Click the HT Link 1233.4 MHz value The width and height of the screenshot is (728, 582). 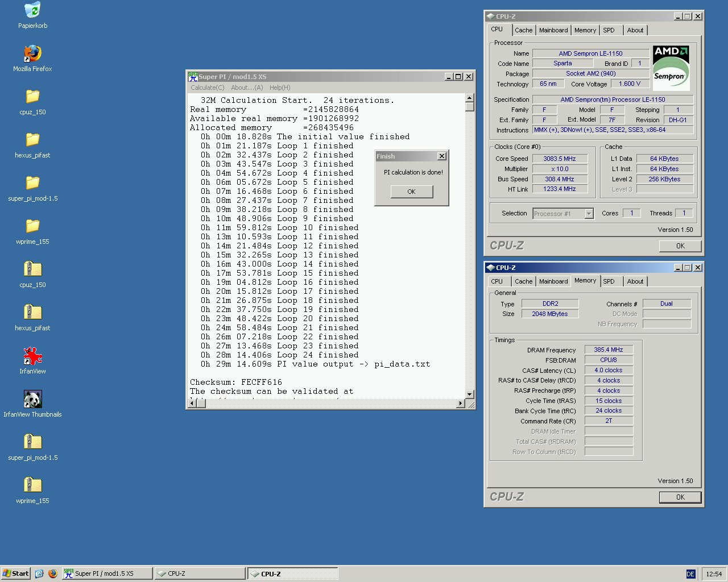coord(560,189)
